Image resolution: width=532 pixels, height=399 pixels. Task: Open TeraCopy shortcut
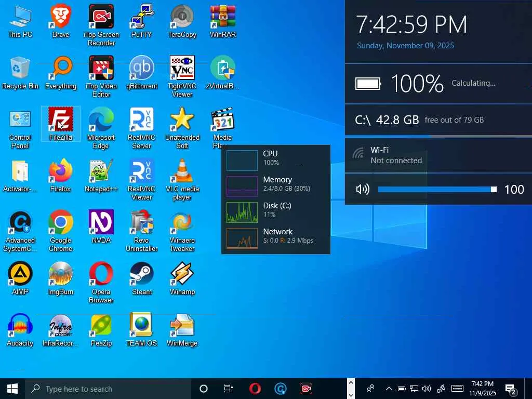[182, 21]
